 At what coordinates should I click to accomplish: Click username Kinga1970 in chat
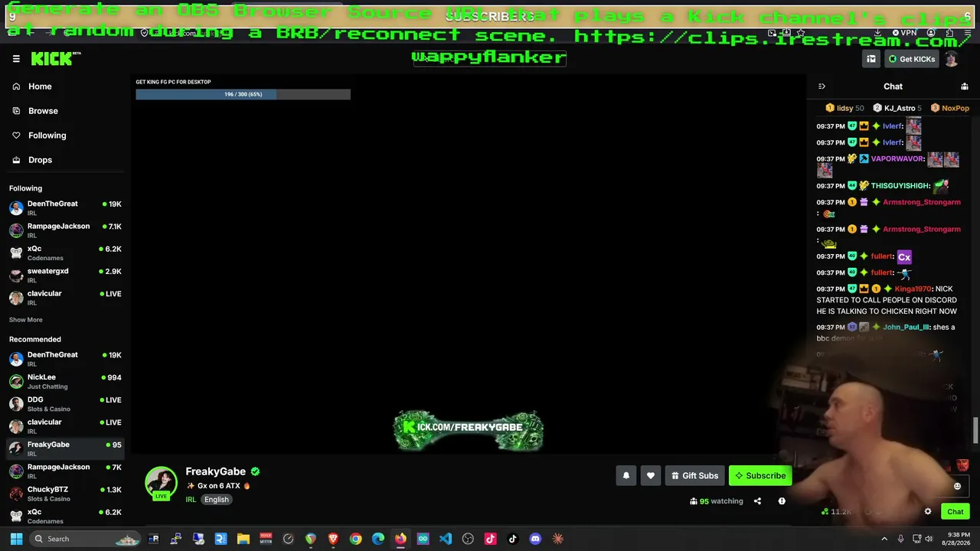(x=913, y=289)
